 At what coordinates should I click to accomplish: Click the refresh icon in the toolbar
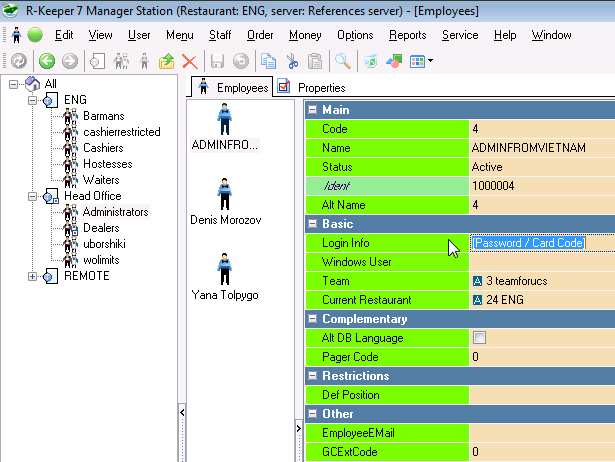pos(18,61)
